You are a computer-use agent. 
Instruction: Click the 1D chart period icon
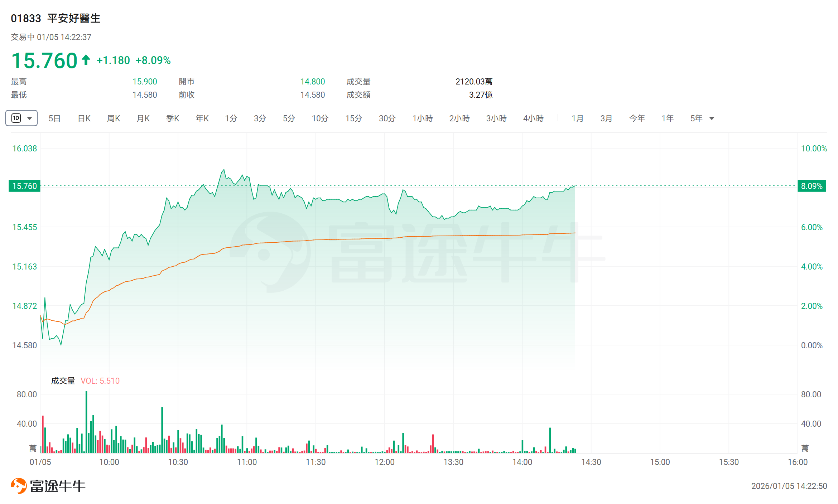point(16,118)
